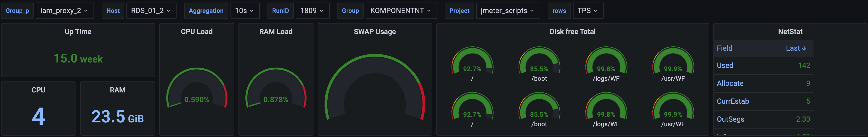The image size is (868, 137).
Task: Open the RAM stat panel title
Action: click(118, 90)
